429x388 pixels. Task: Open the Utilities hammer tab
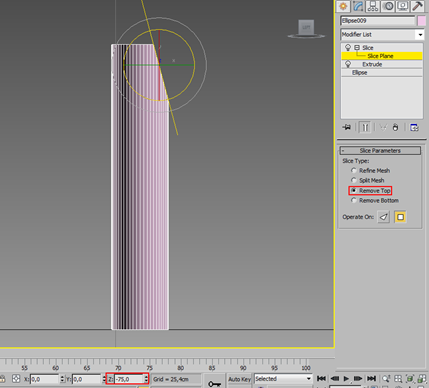click(417, 6)
